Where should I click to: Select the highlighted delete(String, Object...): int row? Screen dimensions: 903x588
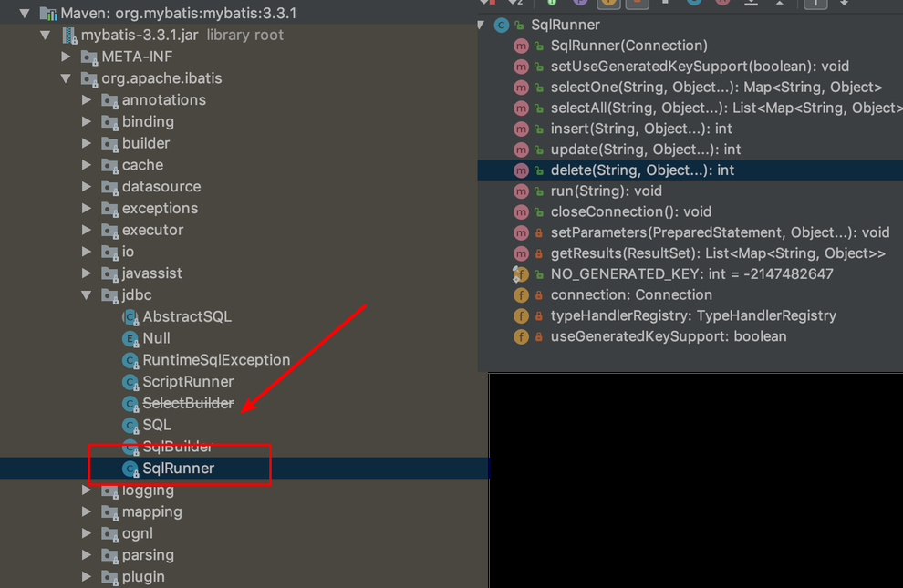(x=690, y=170)
